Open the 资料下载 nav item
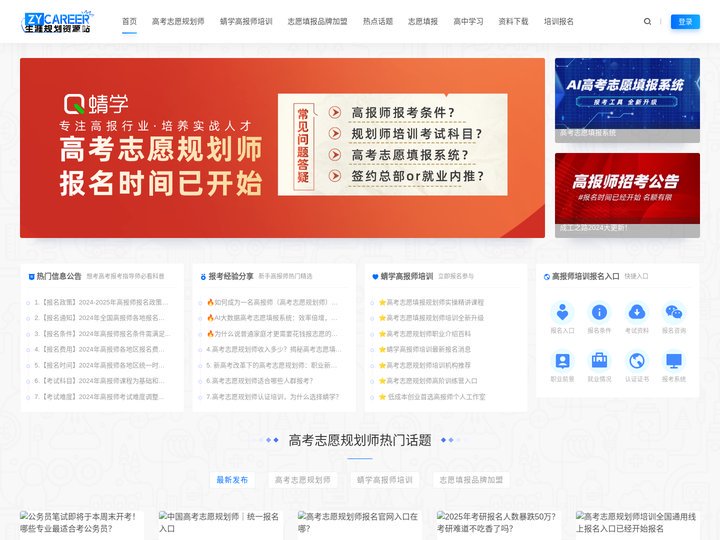Screen dimensions: 720x540 513,22
